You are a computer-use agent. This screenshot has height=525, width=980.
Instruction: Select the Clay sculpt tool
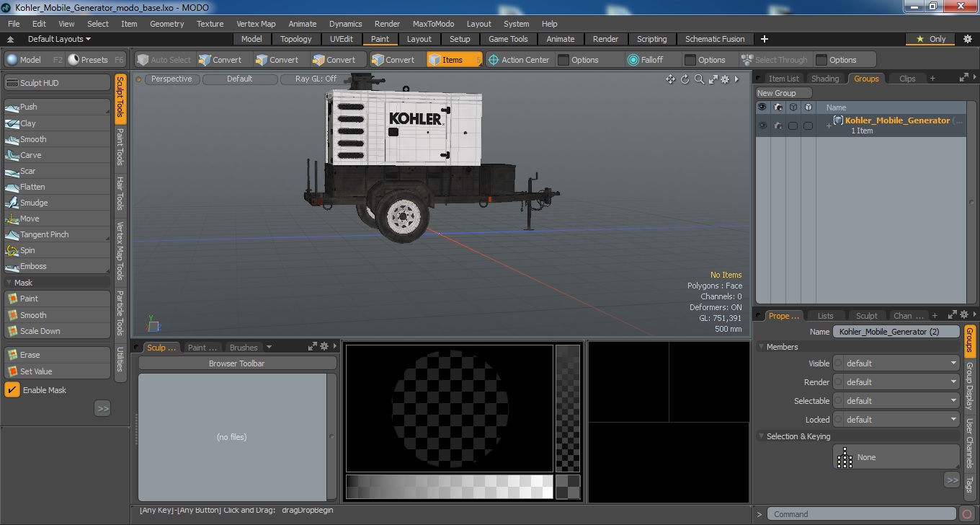[x=58, y=123]
